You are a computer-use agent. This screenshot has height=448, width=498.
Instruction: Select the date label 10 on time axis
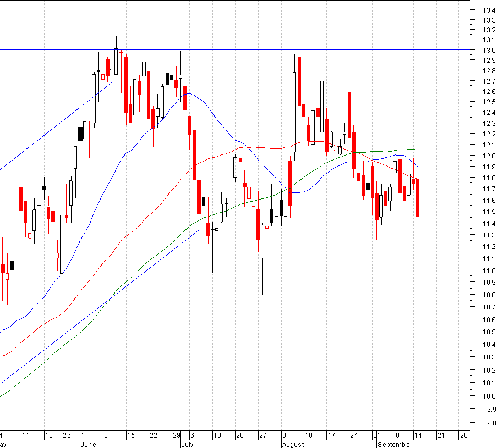coord(308,435)
